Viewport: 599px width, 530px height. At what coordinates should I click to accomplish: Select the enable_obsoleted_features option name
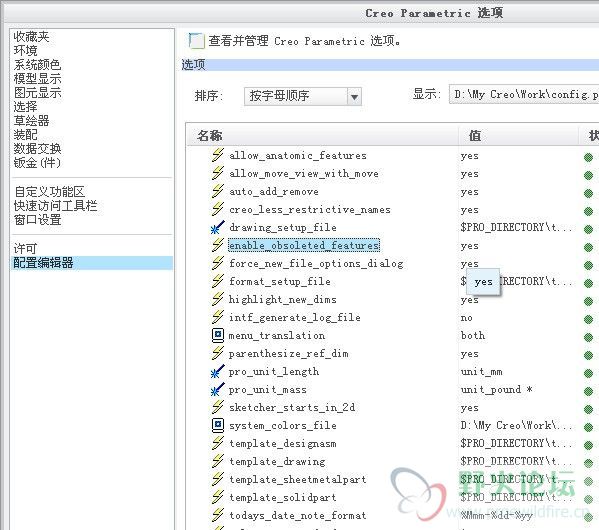tap(304, 245)
